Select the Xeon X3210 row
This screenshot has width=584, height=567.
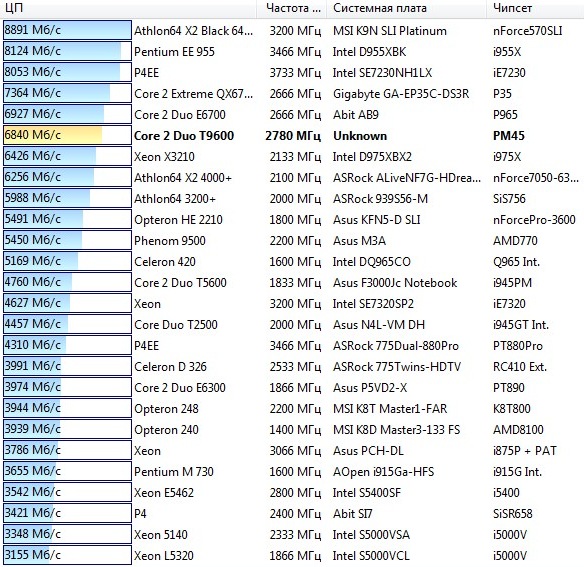[292, 156]
